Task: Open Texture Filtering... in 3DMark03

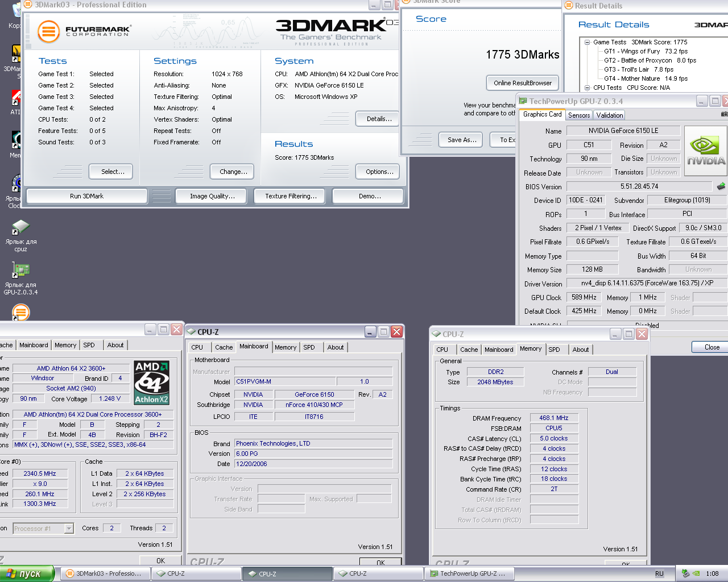Action: pyautogui.click(x=291, y=196)
